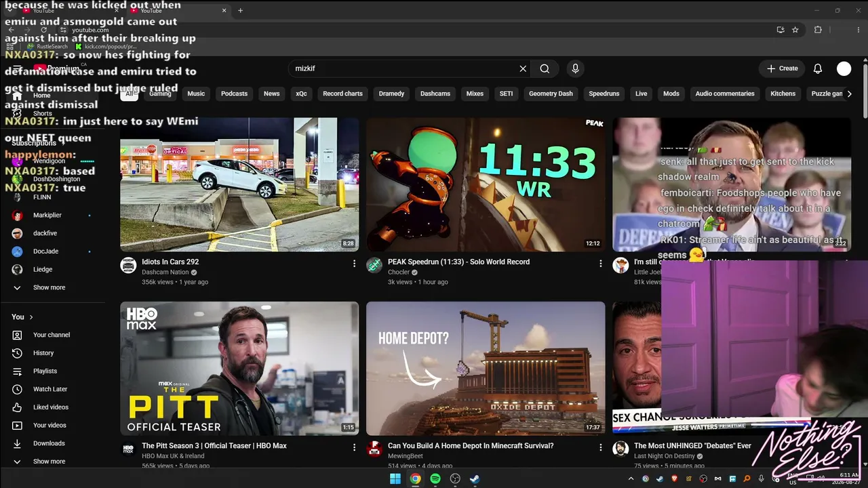Open the Markiplier subscription
868x488 pixels.
(x=47, y=215)
